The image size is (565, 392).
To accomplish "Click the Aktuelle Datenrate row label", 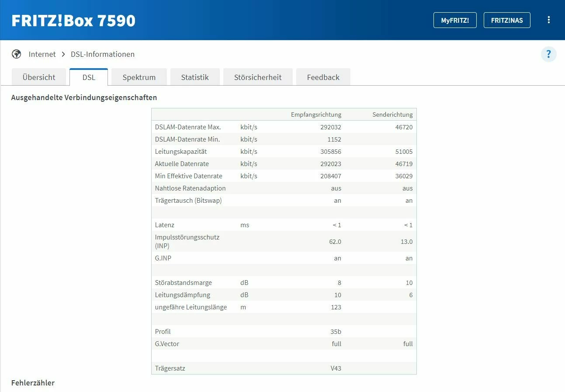I will [x=182, y=164].
